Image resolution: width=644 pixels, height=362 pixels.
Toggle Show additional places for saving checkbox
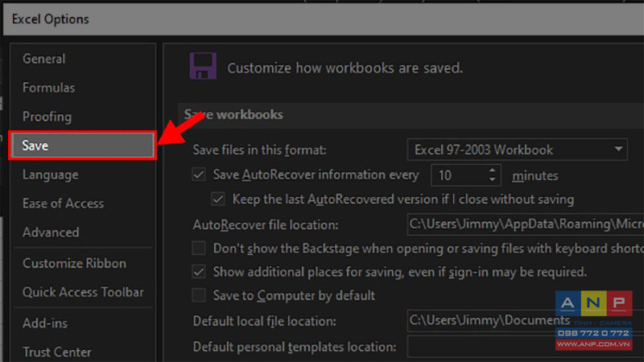(x=199, y=272)
